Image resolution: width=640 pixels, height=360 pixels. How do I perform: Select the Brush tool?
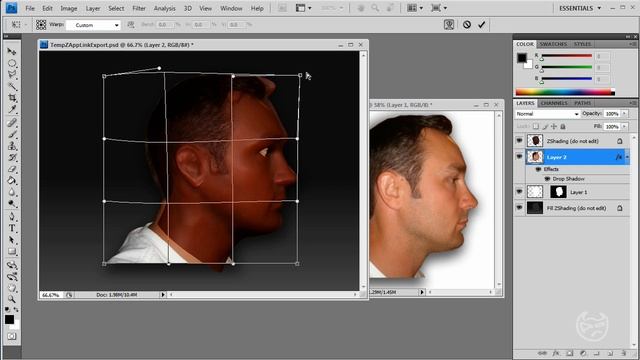(x=11, y=134)
